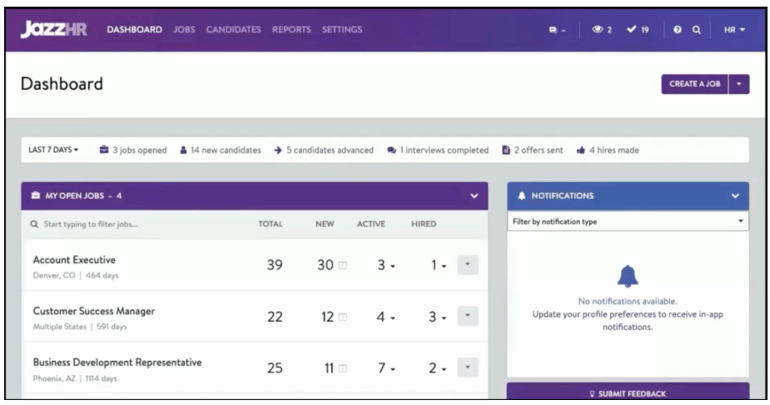The height and width of the screenshot is (405, 770).
Task: Click the column icon next to 12 new
Action: click(x=343, y=317)
